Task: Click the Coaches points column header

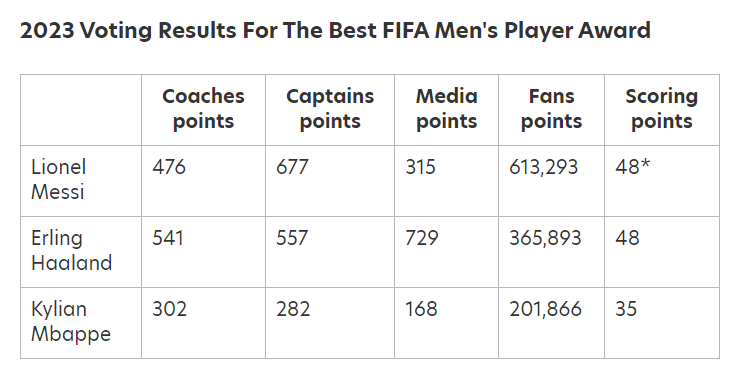Action: (x=203, y=109)
